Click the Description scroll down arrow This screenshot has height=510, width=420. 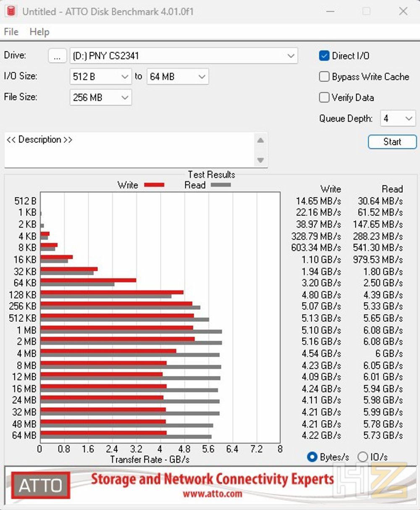[260, 160]
